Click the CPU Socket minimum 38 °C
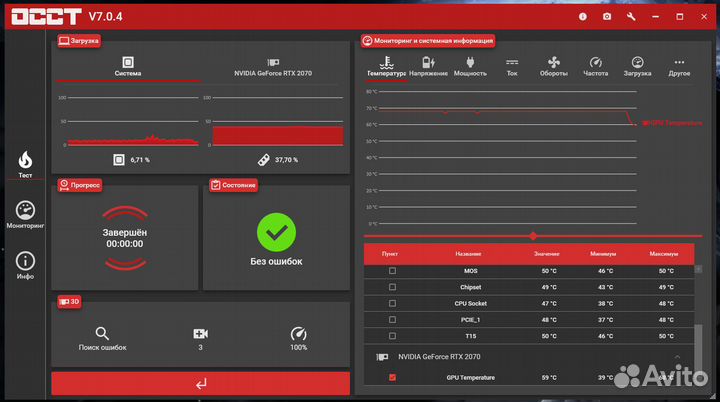Image resolution: width=720 pixels, height=402 pixels. pos(605,303)
